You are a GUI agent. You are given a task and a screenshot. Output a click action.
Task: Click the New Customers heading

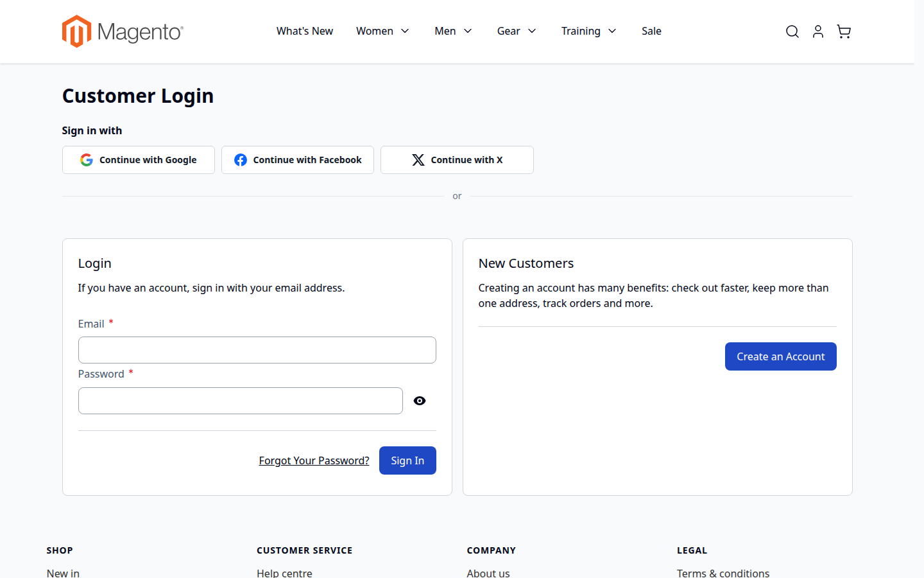point(526,263)
